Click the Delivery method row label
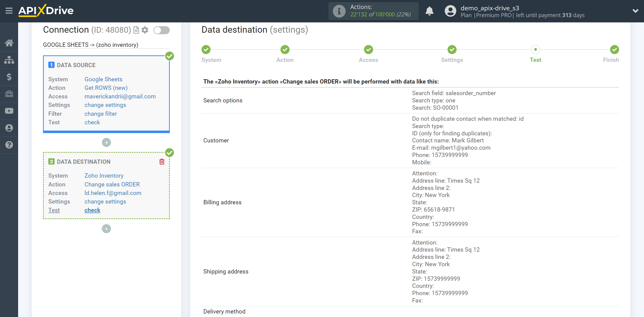644x317 pixels. (224, 311)
